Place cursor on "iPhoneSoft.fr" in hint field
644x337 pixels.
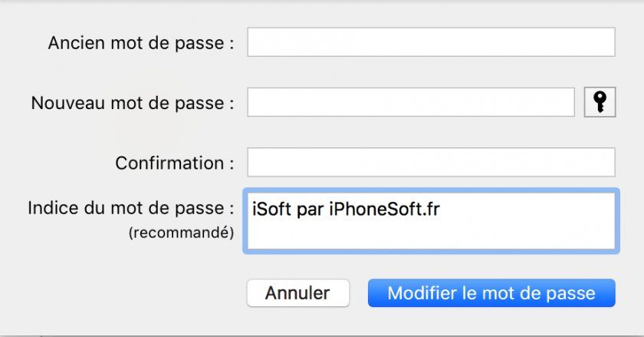click(384, 209)
